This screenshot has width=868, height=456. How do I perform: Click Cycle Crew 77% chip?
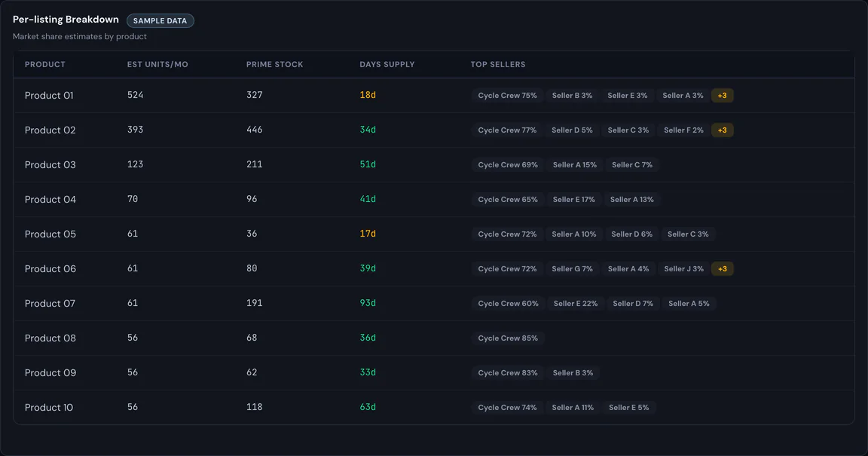pos(508,130)
